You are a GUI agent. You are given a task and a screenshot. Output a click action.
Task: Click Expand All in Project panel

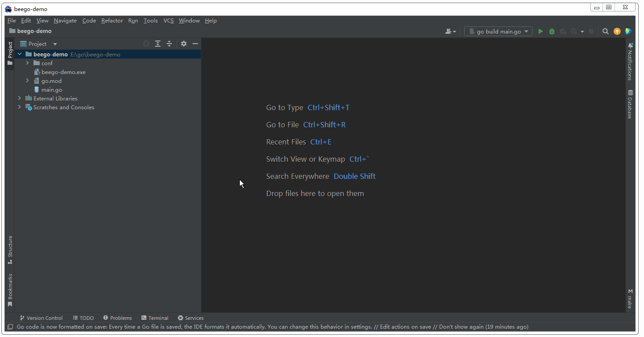point(158,44)
